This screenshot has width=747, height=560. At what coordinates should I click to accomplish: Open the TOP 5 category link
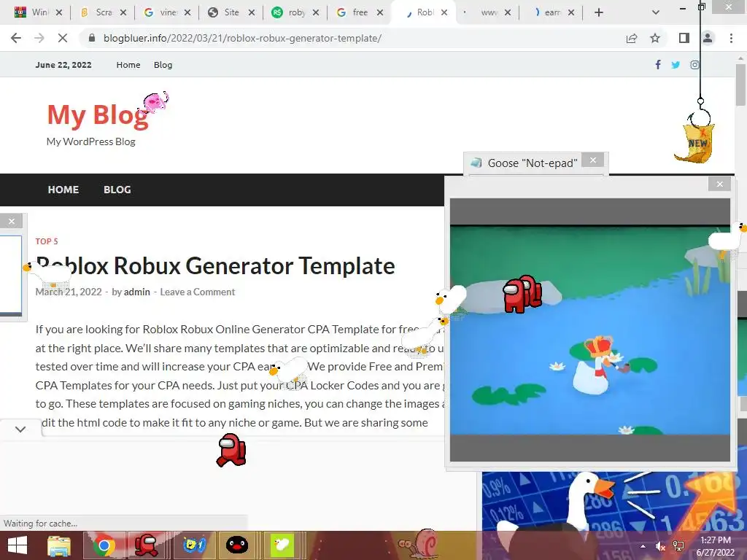point(47,241)
